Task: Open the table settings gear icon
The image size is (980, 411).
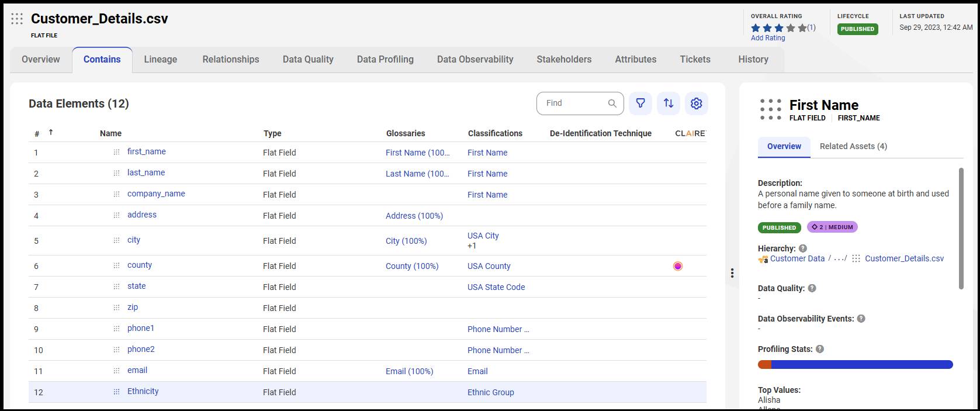Action: tap(697, 103)
